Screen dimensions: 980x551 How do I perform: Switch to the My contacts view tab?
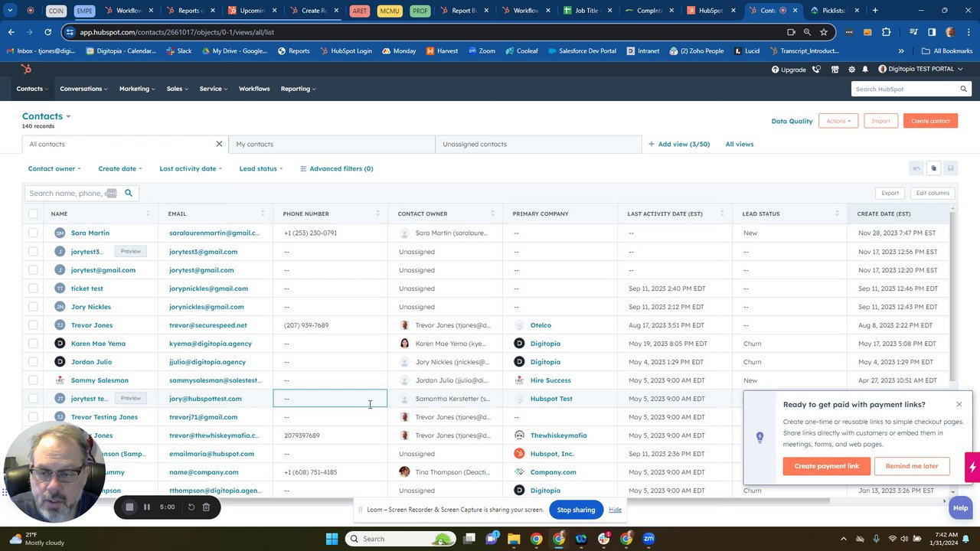(332, 144)
